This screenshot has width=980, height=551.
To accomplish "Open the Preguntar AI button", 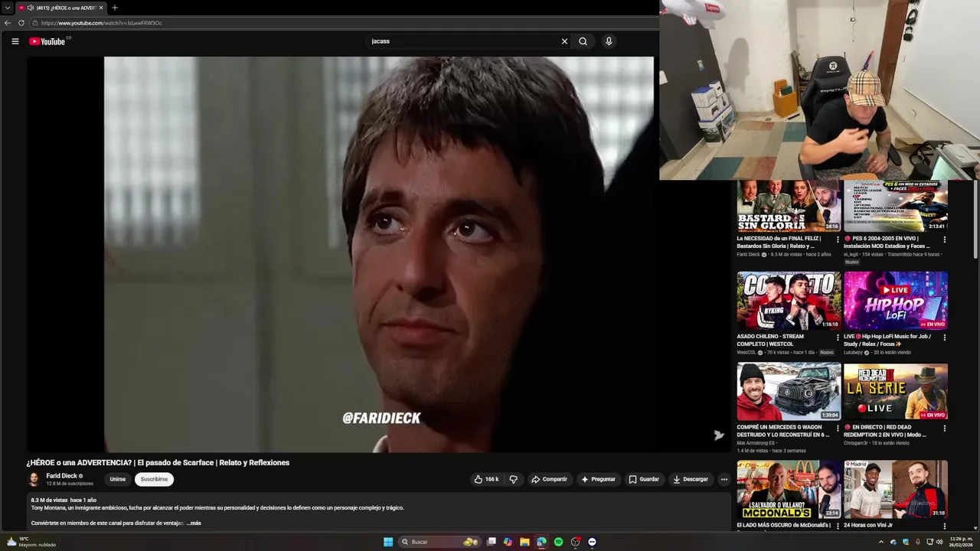I will [598, 479].
